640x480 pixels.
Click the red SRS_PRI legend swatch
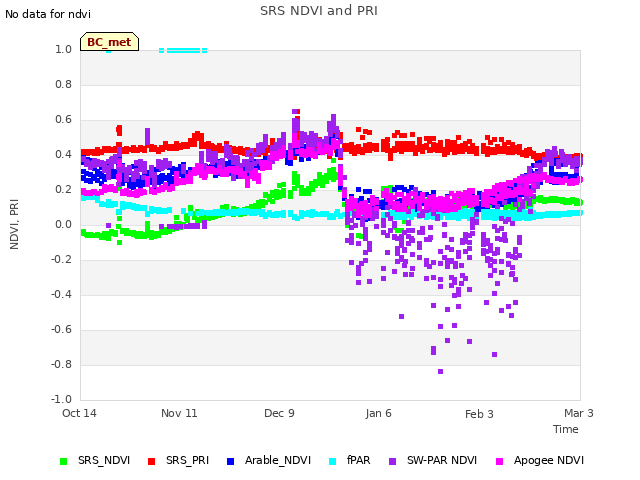tap(151, 461)
